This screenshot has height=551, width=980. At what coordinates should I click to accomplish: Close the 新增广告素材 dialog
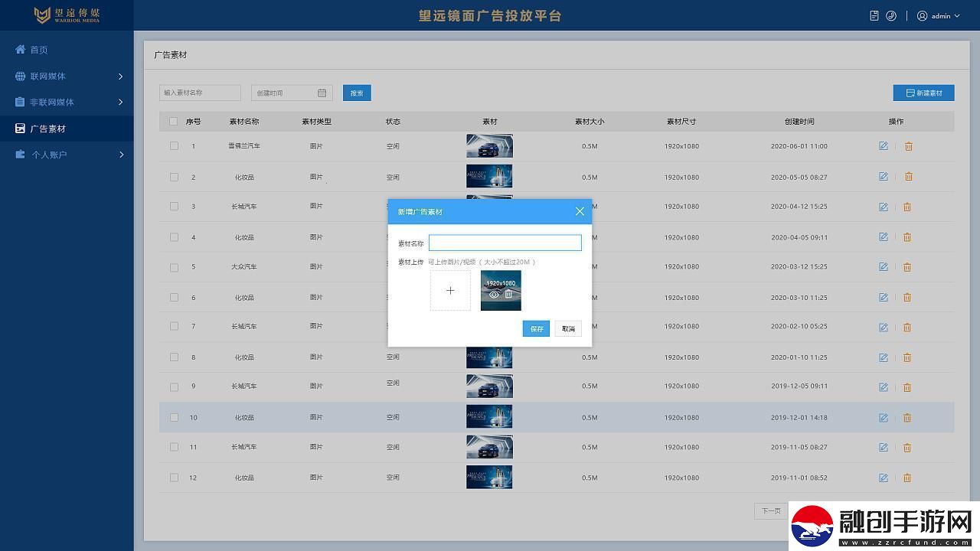[x=580, y=211]
